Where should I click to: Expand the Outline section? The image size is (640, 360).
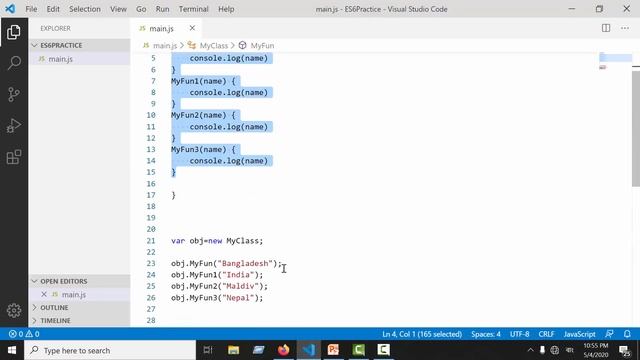(80, 307)
